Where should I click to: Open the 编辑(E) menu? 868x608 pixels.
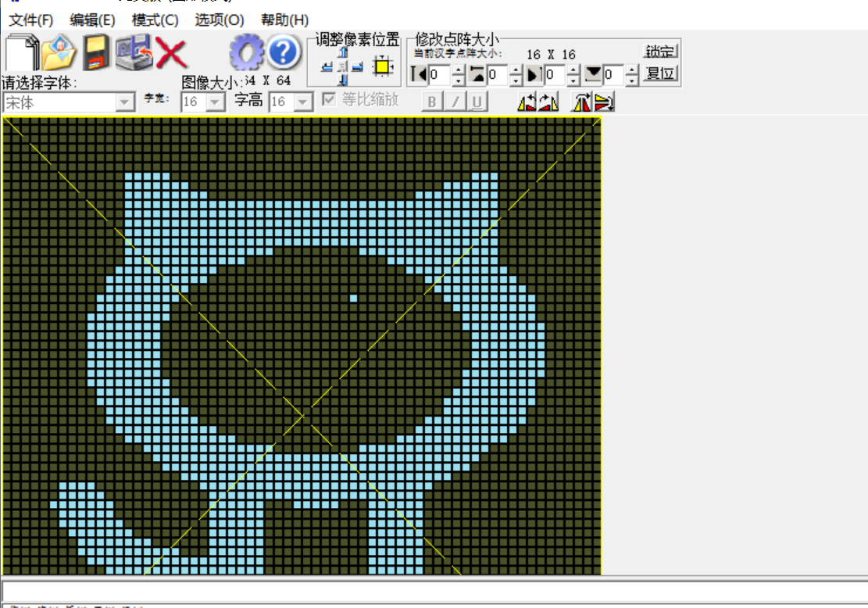(92, 20)
